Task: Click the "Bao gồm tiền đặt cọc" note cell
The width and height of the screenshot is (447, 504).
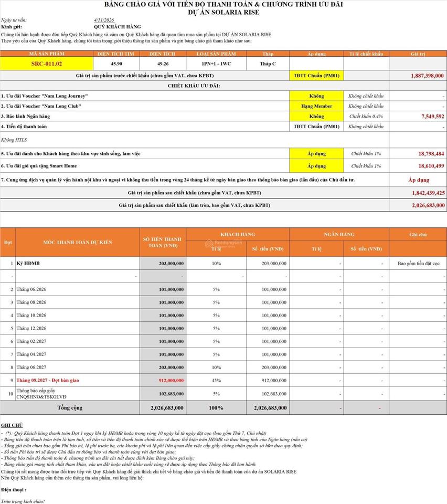Action: (419, 263)
